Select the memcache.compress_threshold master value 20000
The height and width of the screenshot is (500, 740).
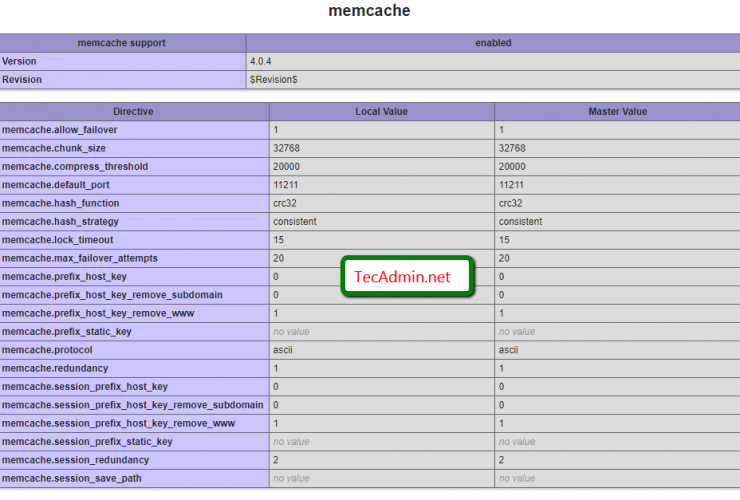pos(512,167)
